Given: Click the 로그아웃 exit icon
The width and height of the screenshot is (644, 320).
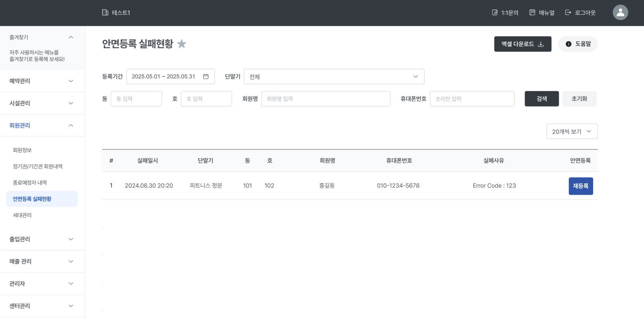Looking at the screenshot, I should tap(568, 12).
